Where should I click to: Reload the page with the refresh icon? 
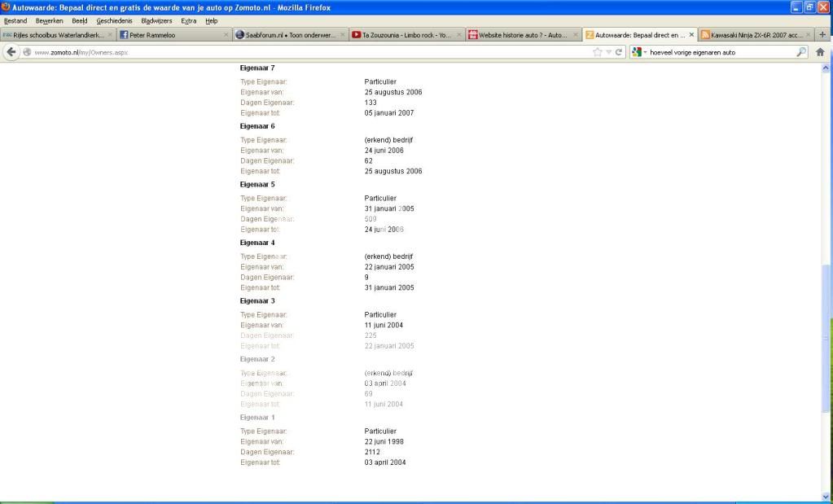(619, 52)
